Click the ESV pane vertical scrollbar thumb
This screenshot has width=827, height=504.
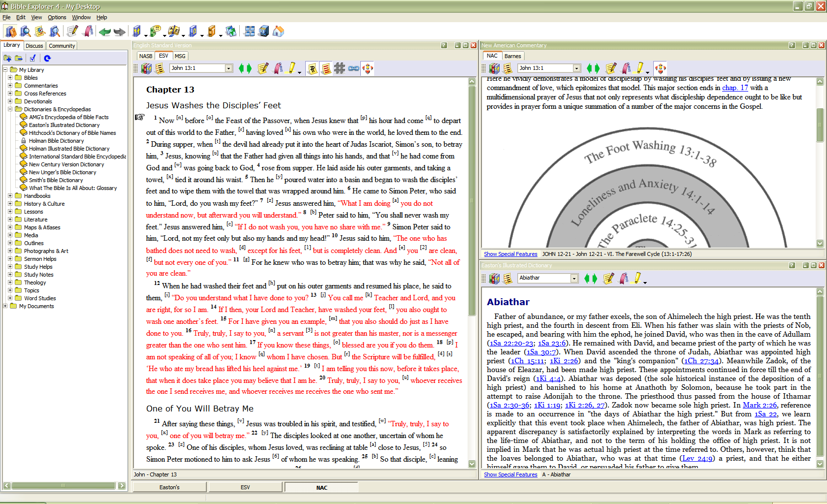tap(472, 201)
